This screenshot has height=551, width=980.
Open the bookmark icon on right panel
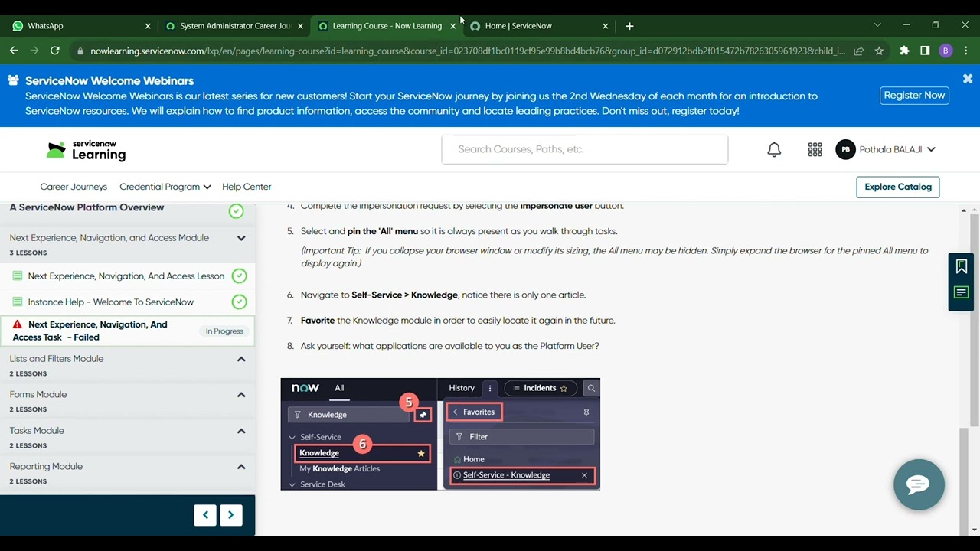tap(962, 266)
